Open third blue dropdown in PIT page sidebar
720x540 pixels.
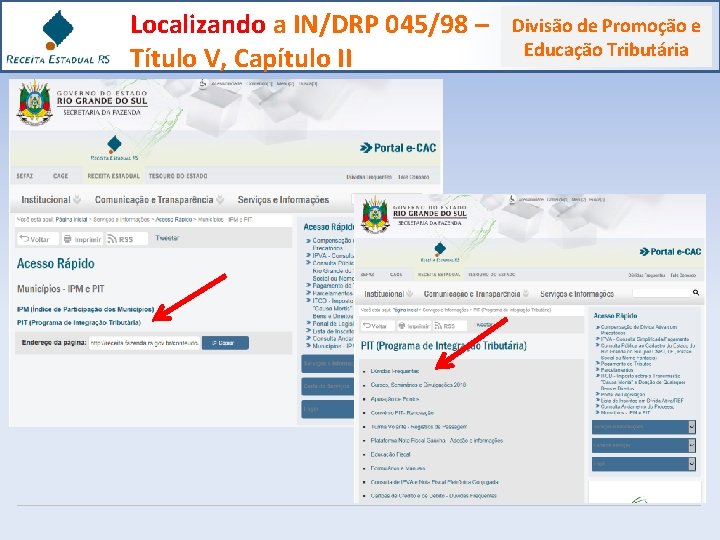click(x=644, y=464)
